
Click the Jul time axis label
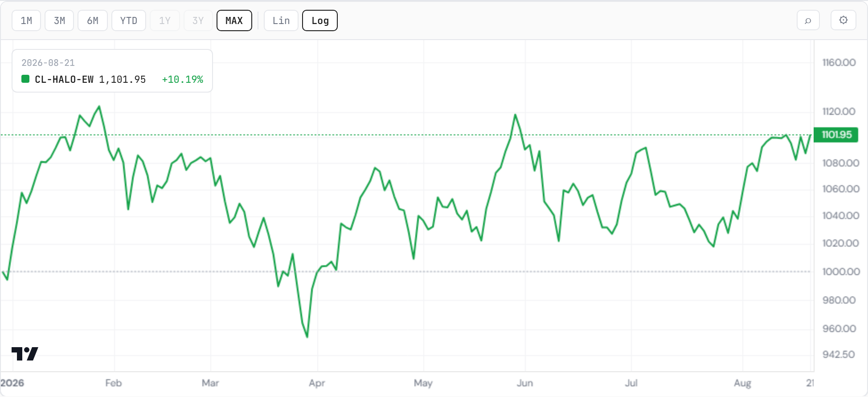pyautogui.click(x=631, y=383)
